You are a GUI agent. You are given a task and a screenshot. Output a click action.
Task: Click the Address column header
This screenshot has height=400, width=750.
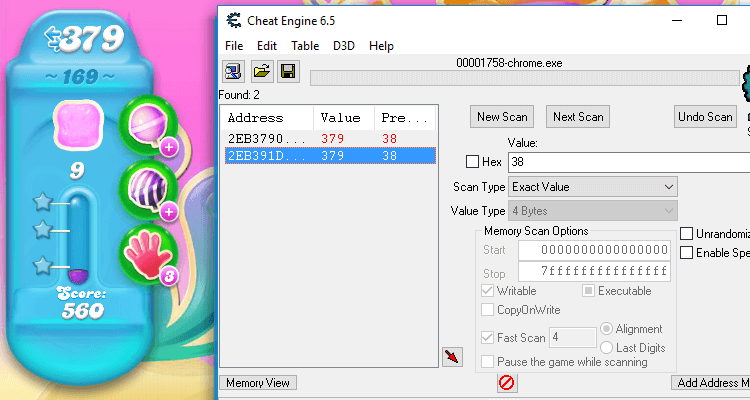click(267, 118)
